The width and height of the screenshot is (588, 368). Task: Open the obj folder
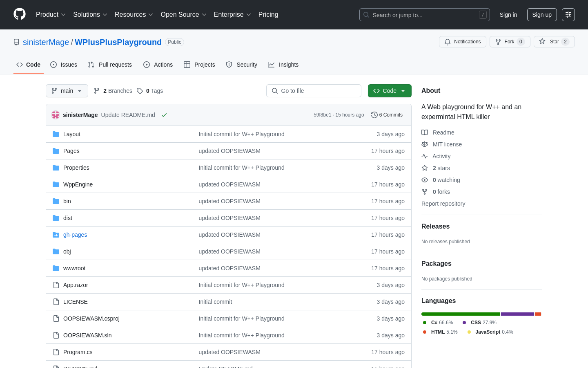67,251
